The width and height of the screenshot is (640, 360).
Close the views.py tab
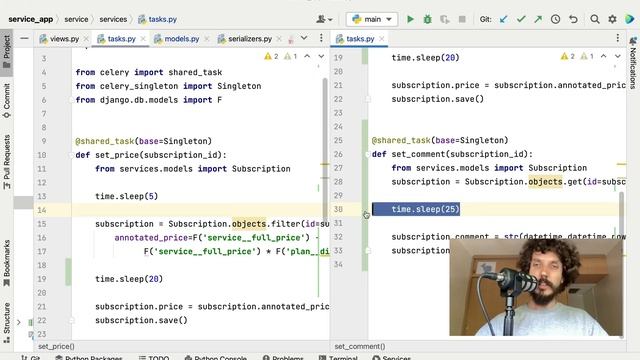point(86,39)
